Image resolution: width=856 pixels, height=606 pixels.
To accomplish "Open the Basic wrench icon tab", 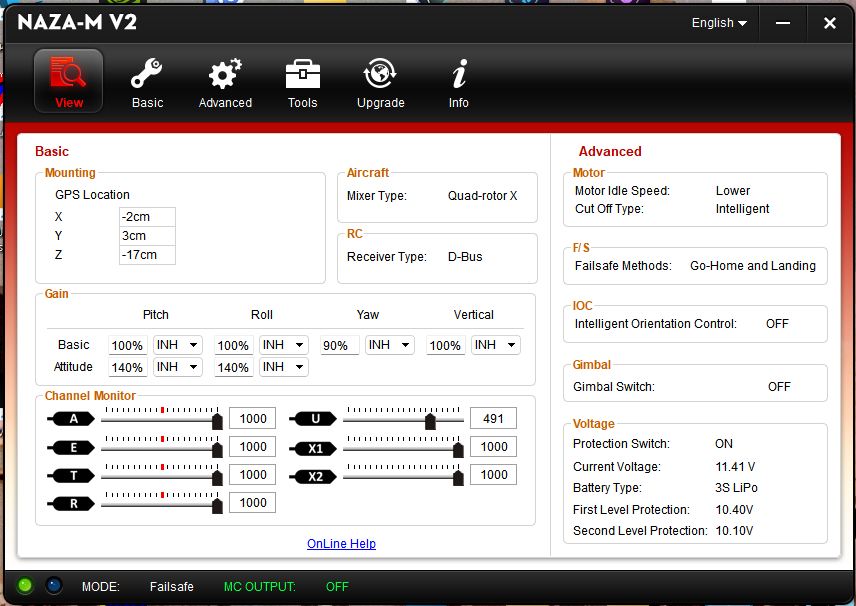I will coord(147,83).
